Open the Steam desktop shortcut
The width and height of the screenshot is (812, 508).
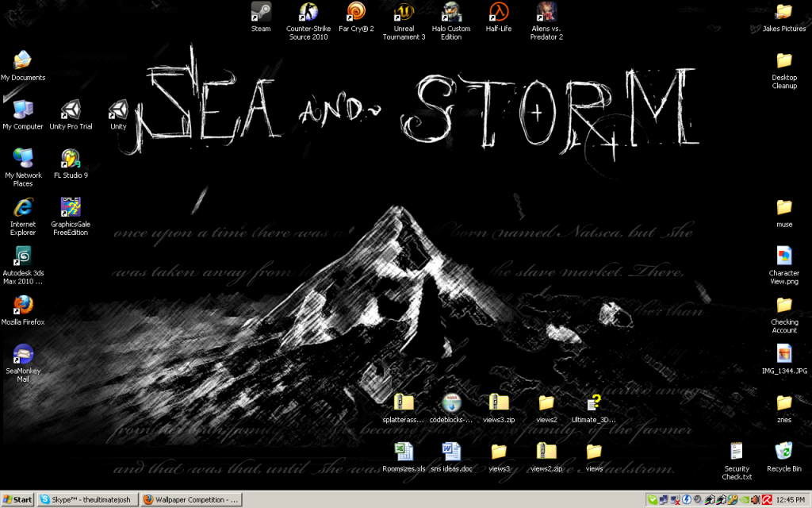(x=261, y=12)
